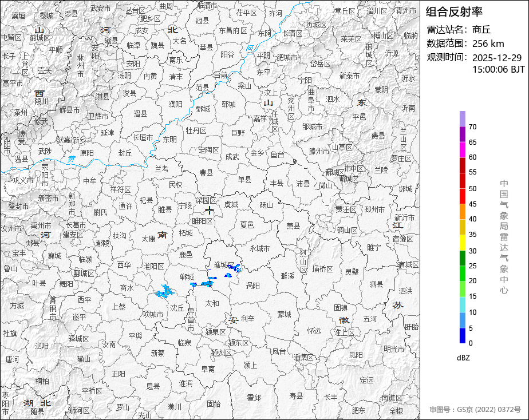
Task: Click the 审图号 GS京 (2022) 0372号 text
Action: (x=475, y=410)
